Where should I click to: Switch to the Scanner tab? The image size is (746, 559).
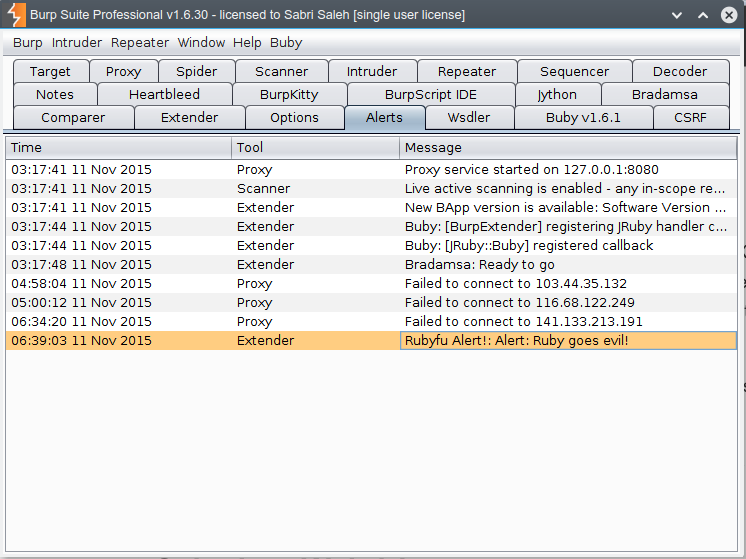click(x=281, y=72)
